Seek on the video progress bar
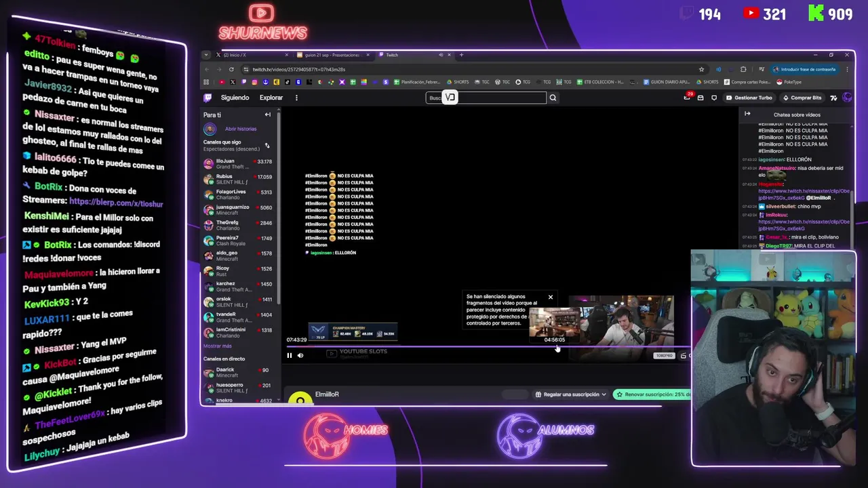 (x=488, y=346)
